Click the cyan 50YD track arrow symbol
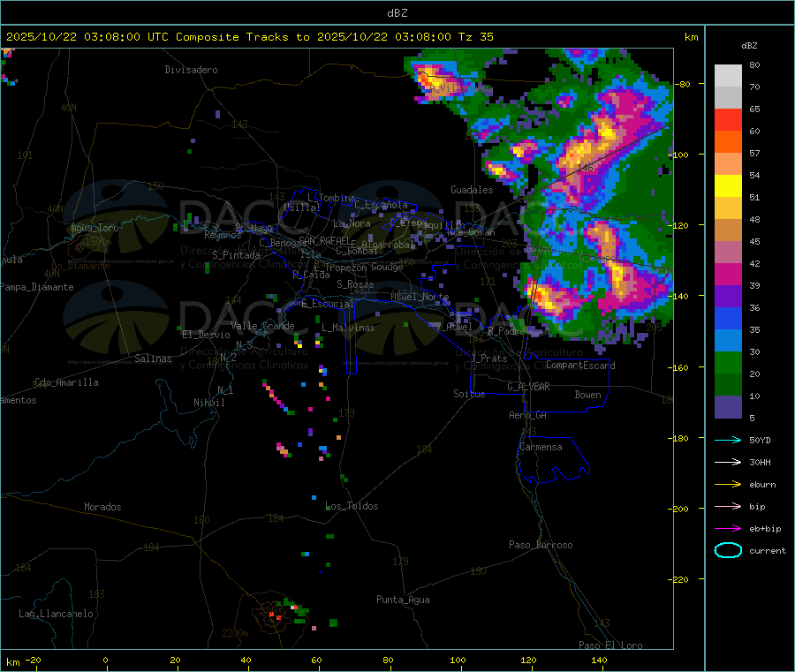Screen dimensions: 795x672 click(728, 440)
